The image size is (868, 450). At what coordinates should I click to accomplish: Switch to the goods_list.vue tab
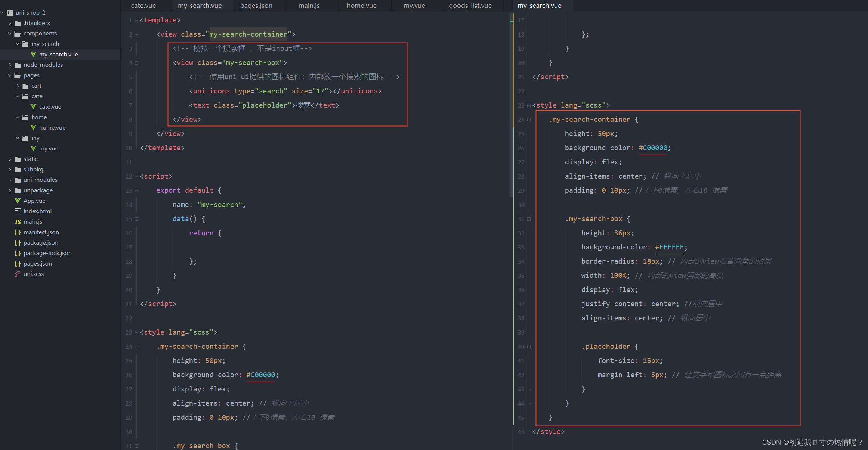coord(470,6)
